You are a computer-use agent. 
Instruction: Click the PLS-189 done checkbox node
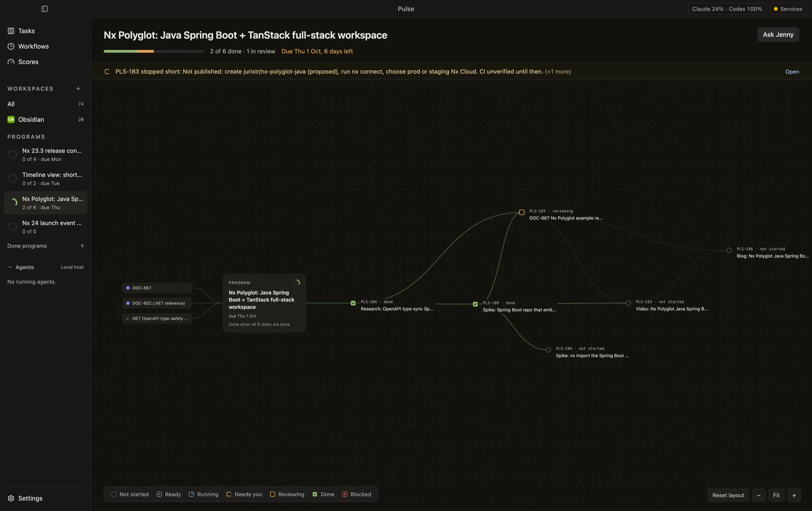click(475, 304)
